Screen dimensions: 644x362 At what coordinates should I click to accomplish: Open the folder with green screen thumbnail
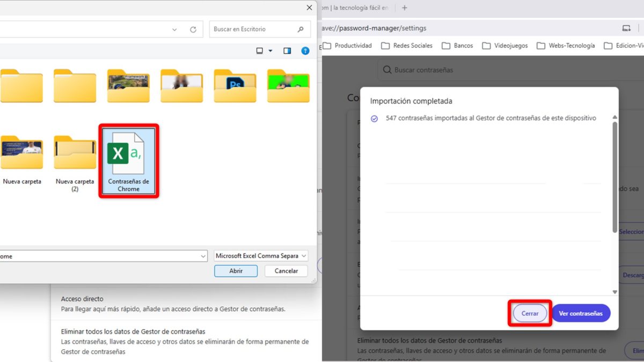(288, 86)
